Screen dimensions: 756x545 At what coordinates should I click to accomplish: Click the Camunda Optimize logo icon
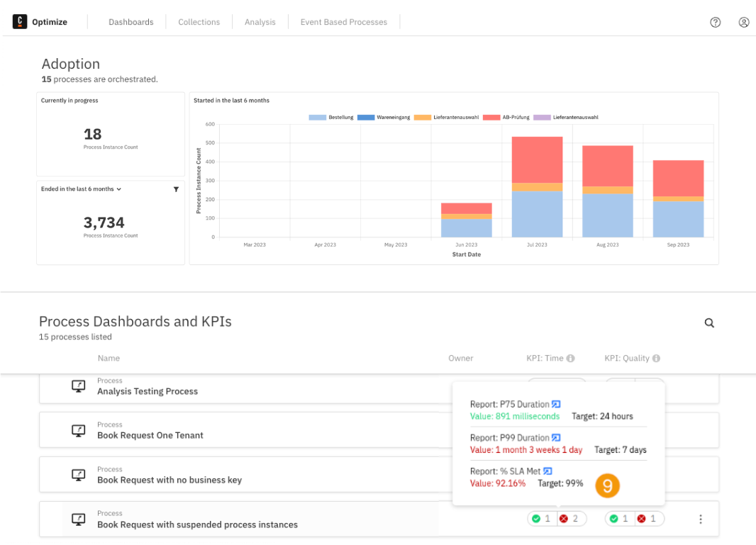point(19,21)
